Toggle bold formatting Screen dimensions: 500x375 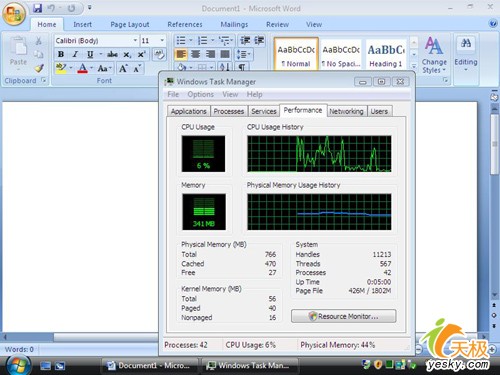click(x=61, y=54)
